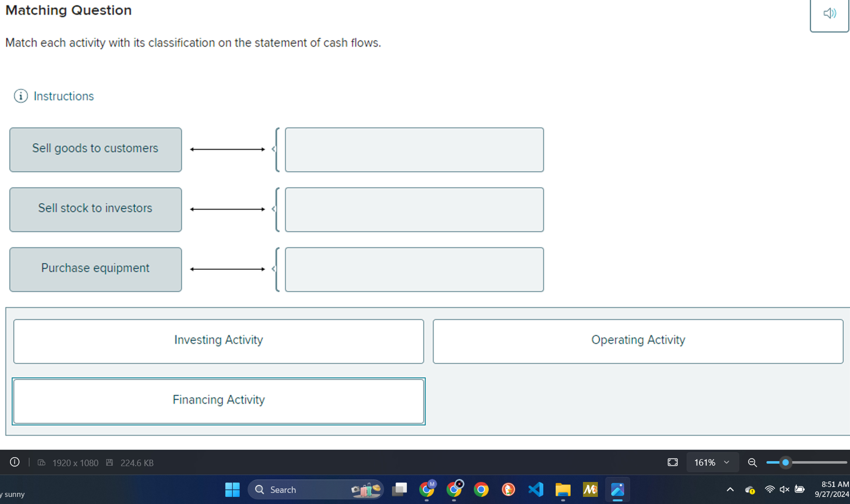Open Task View from the taskbar
This screenshot has height=504, width=850.
(x=400, y=490)
